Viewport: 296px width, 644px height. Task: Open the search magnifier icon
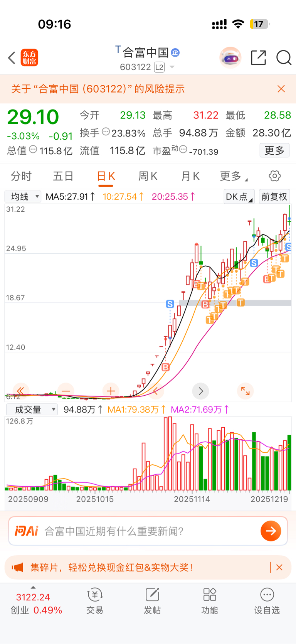pos(284,58)
